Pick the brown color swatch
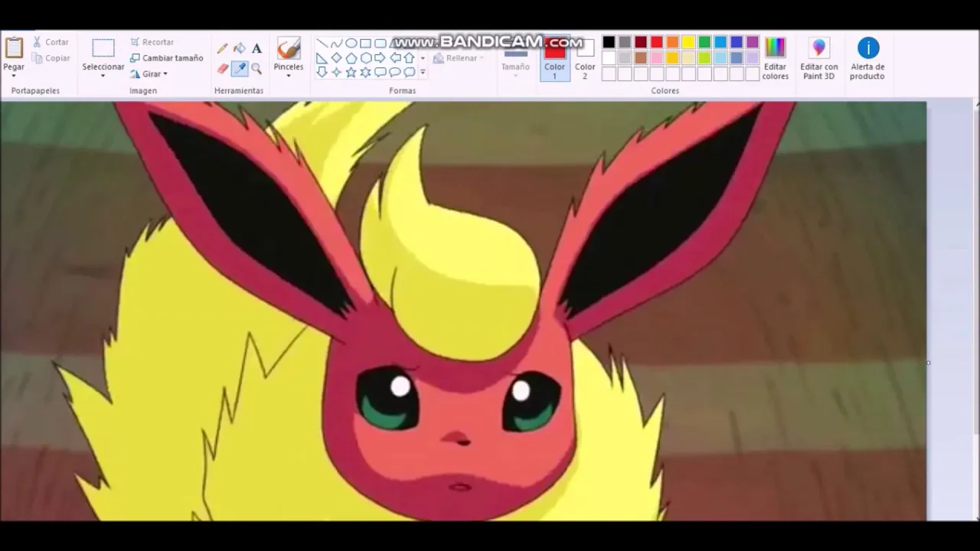Viewport: 980px width, 551px height. pyautogui.click(x=641, y=58)
